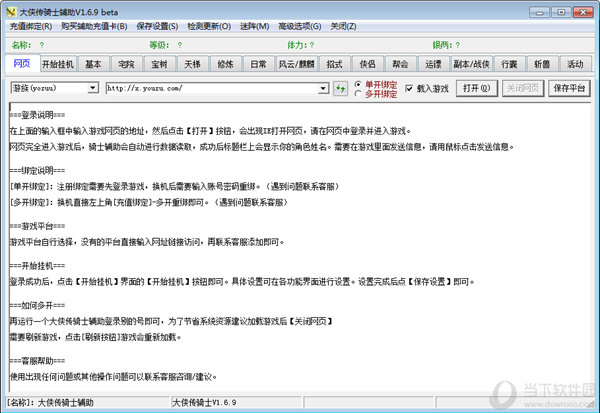The width and height of the screenshot is (600, 413).
Task: Switch to the 招式 tab
Action: [334, 64]
